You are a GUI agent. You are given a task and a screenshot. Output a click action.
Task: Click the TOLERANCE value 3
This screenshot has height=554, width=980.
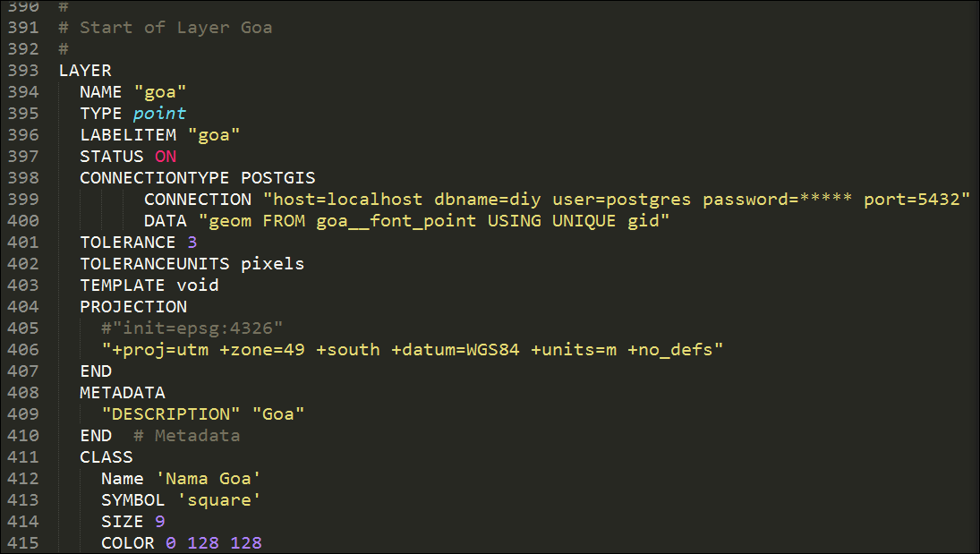pos(192,243)
